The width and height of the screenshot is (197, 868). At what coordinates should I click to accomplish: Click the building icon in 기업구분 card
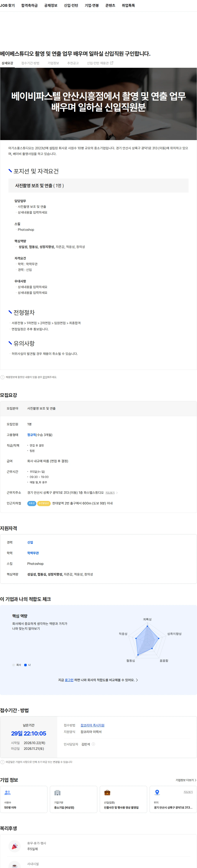point(57,792)
